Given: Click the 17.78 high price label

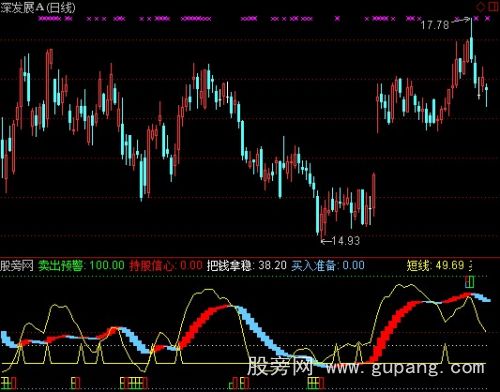Looking at the screenshot, I should (435, 25).
